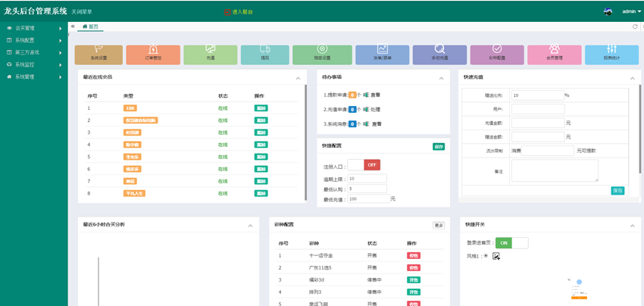644x306 pixels.
Task: Click the 进入前台 link
Action: pyautogui.click(x=243, y=12)
